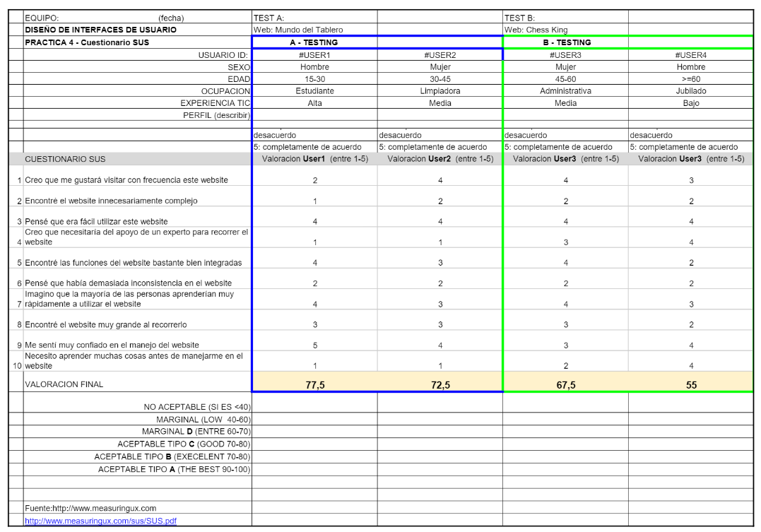Image resolution: width=761 pixels, height=532 pixels.
Task: Select the '#USER4' cell
Action: point(691,55)
